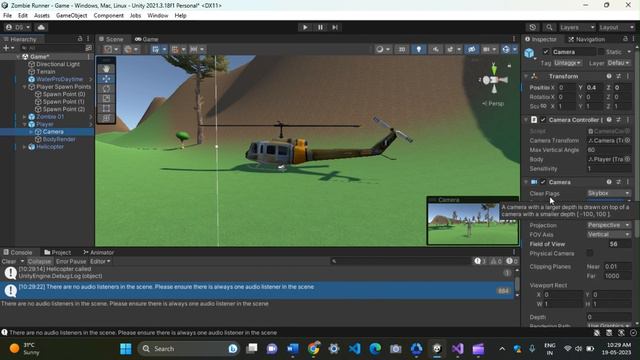
Task: Toggle console Error Pause button
Action: point(71,261)
